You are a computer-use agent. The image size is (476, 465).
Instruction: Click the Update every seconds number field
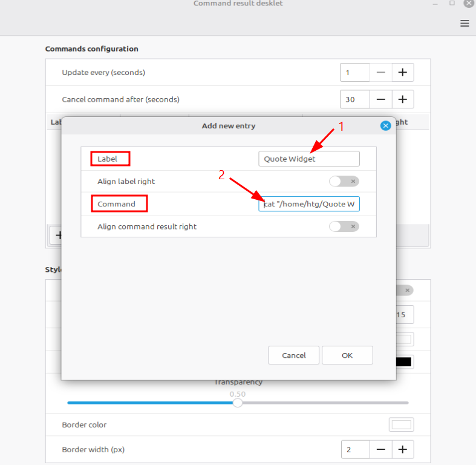(x=355, y=73)
